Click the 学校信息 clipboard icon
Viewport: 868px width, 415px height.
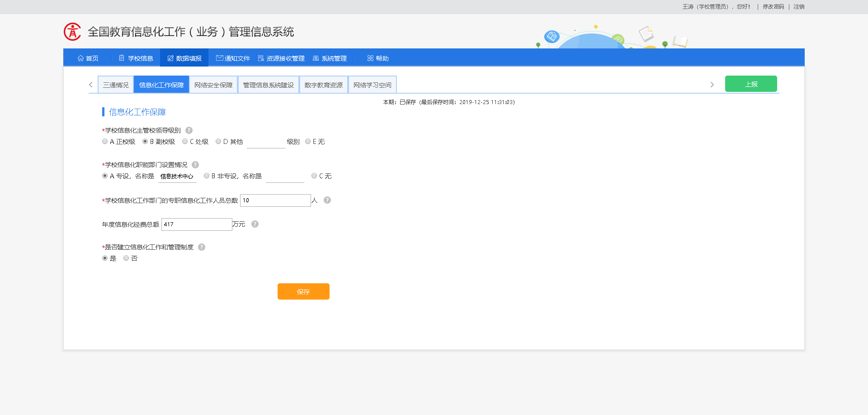click(x=121, y=57)
